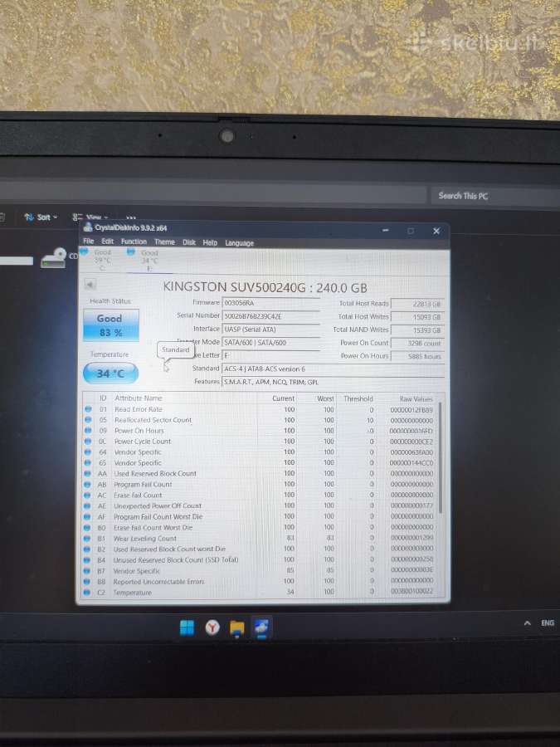Click the CD drive icon in File Explorer
560x747 pixels.
(53, 258)
